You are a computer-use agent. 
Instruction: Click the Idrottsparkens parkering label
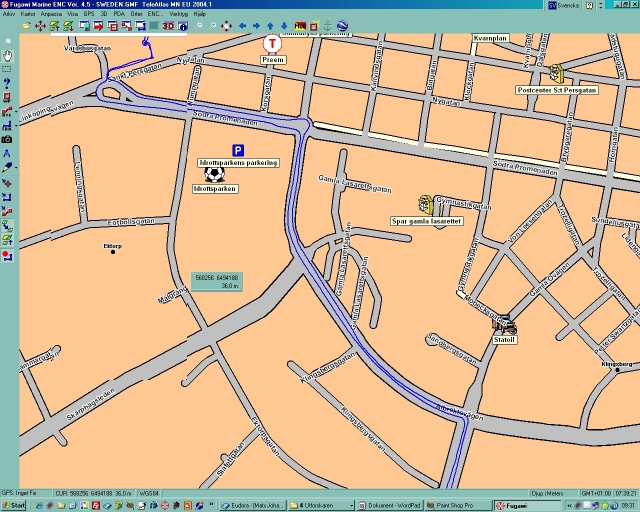pos(238,163)
